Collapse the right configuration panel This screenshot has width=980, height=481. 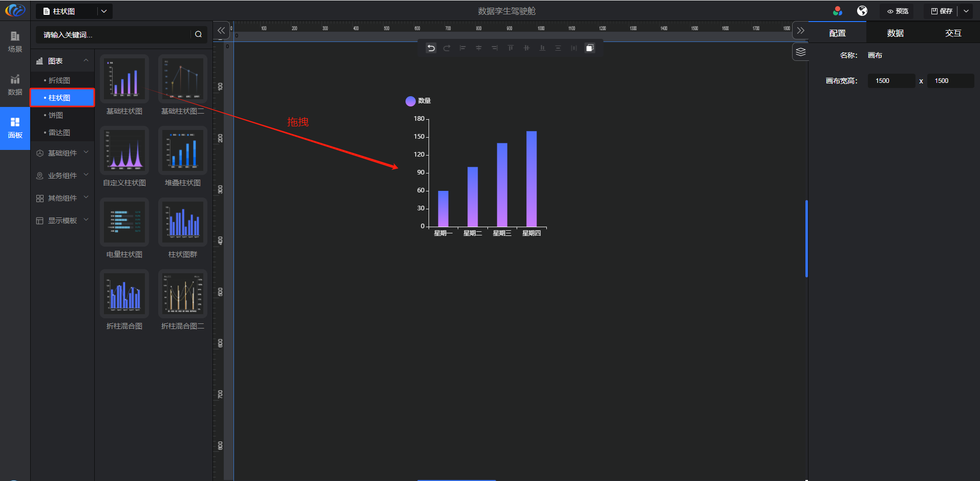coord(801,31)
